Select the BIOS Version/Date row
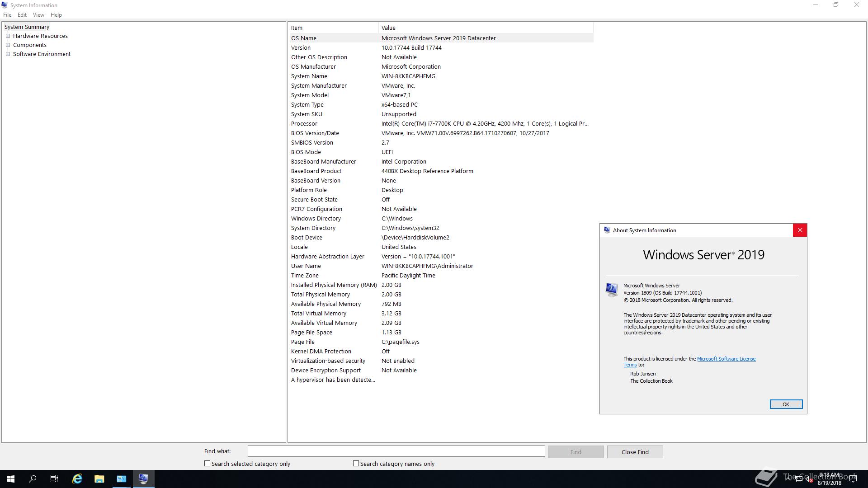868x488 pixels. [x=441, y=133]
